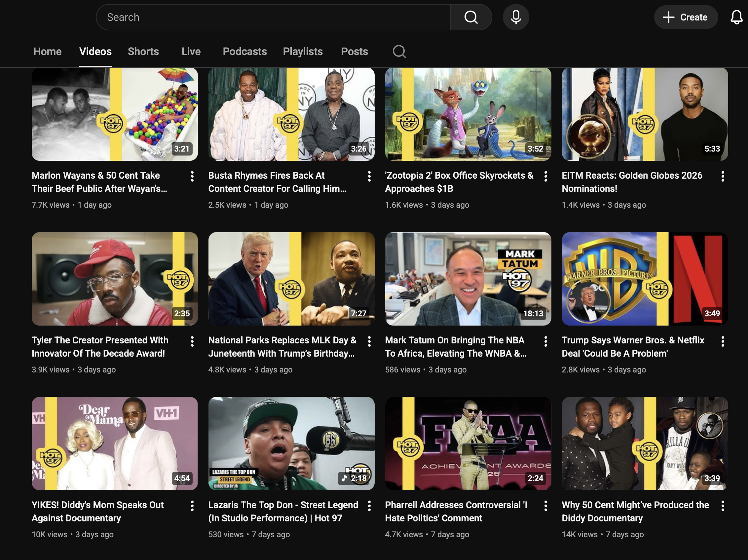Expand options for Mark Tatum video
This screenshot has width=748, height=560.
click(545, 341)
